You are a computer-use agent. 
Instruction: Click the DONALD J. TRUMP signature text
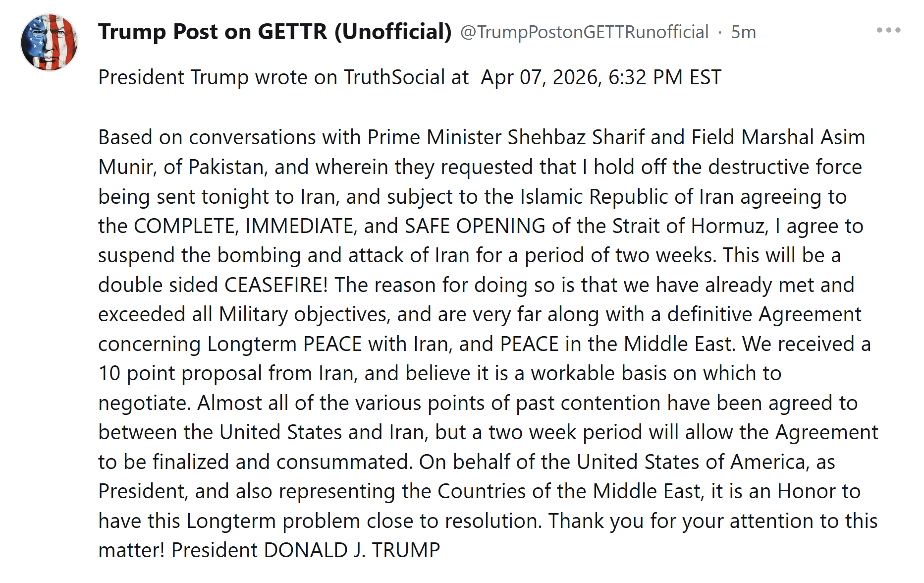click(352, 550)
